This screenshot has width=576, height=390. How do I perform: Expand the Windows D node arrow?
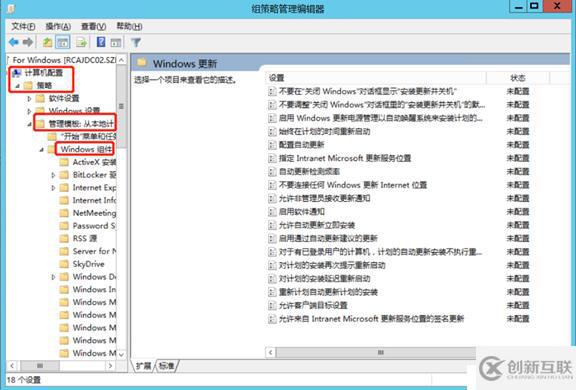tap(53, 277)
